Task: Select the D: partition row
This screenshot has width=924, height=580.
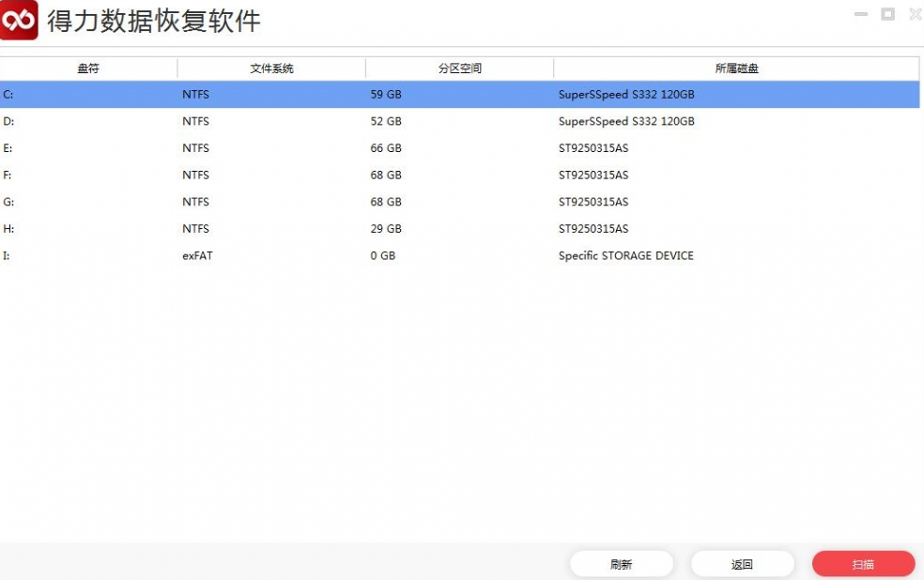Action: tap(376, 121)
